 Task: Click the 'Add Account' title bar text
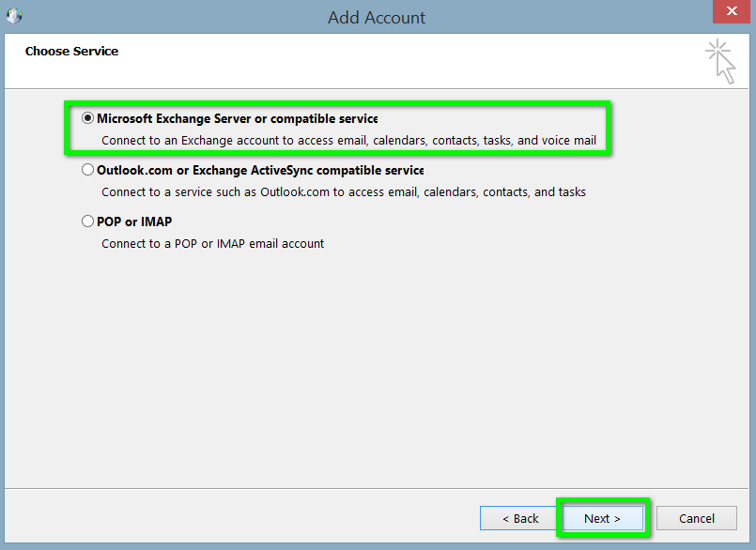(x=377, y=18)
